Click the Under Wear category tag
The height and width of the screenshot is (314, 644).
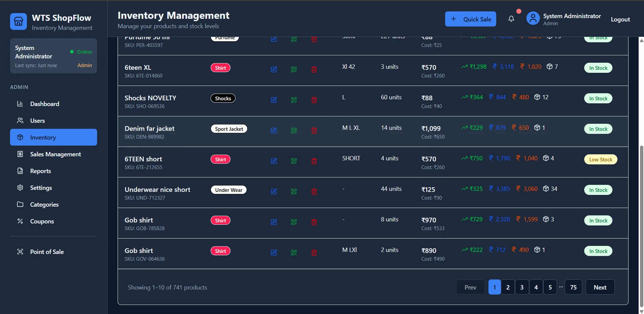(x=229, y=190)
